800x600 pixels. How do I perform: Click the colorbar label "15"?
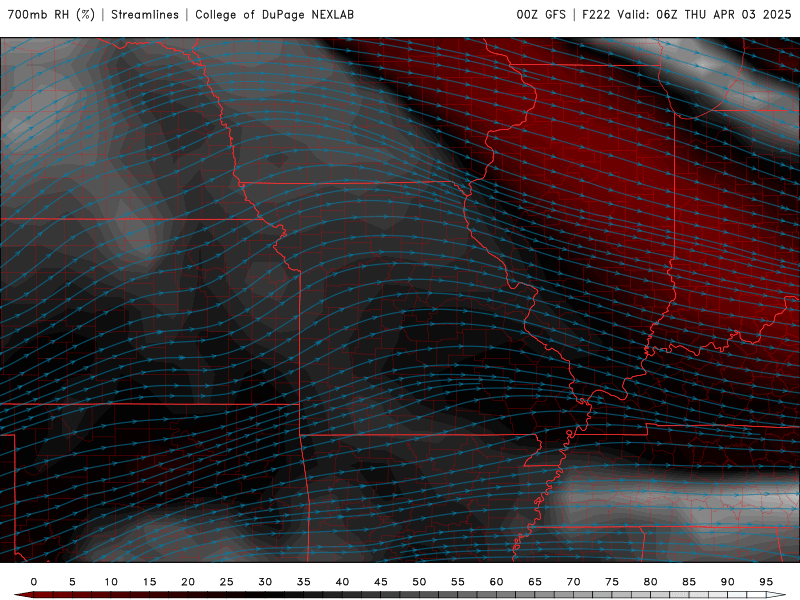point(149,582)
